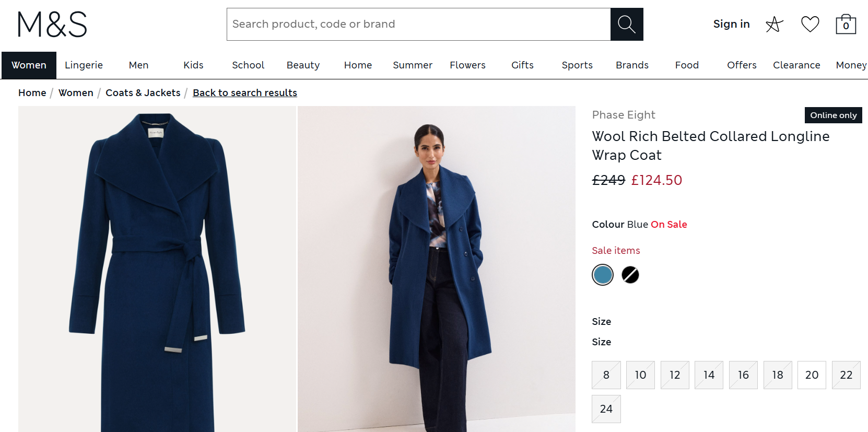Open the Lingerie menu
The image size is (868, 432).
[84, 65]
